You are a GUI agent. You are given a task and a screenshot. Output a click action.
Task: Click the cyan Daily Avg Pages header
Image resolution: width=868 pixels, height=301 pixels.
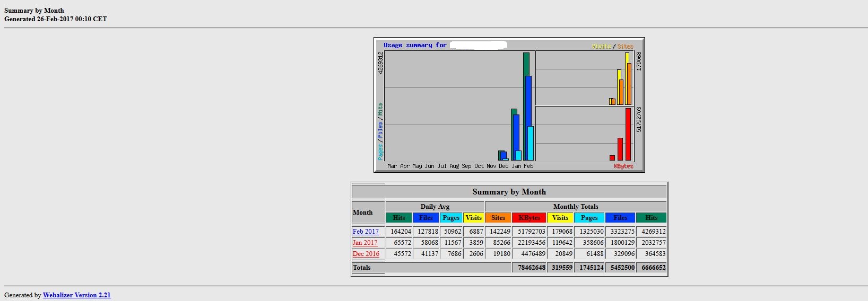click(451, 218)
